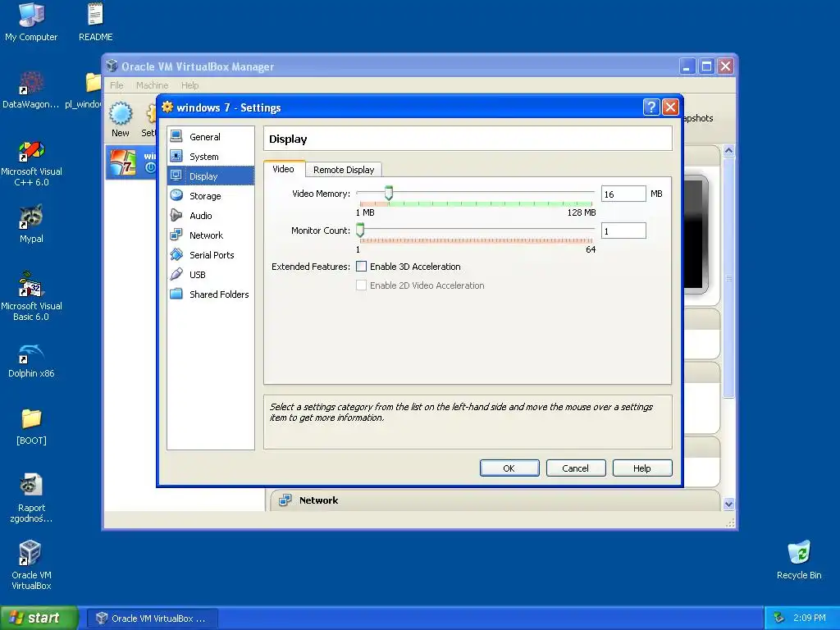Open Serial Ports settings category
The image size is (840, 630).
(211, 255)
